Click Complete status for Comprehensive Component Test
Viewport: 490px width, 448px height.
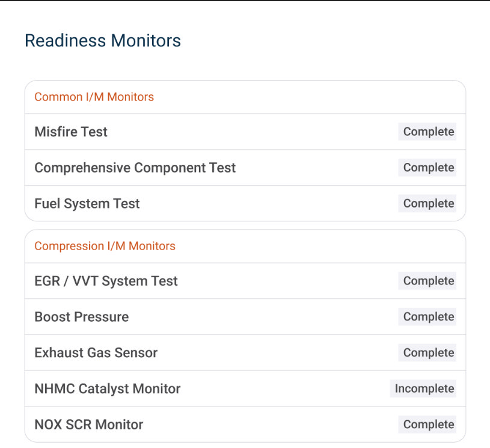pyautogui.click(x=427, y=168)
